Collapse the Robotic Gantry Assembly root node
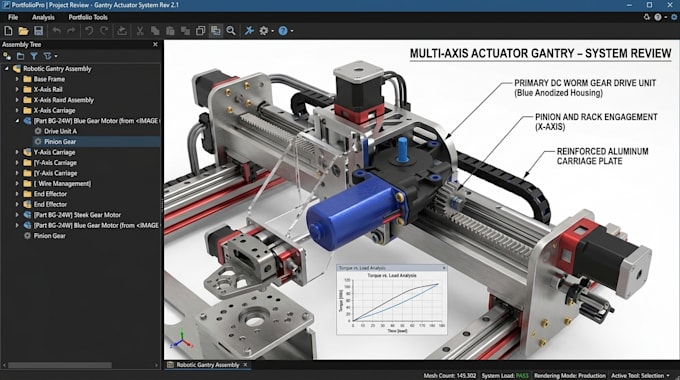This screenshot has height=380, width=680. 7,69
